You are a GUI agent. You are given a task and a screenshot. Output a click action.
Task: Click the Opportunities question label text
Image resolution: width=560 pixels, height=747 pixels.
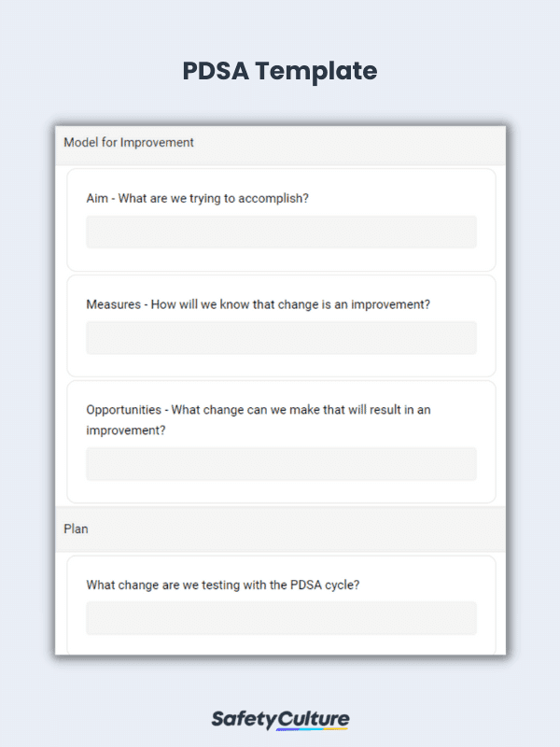click(259, 419)
